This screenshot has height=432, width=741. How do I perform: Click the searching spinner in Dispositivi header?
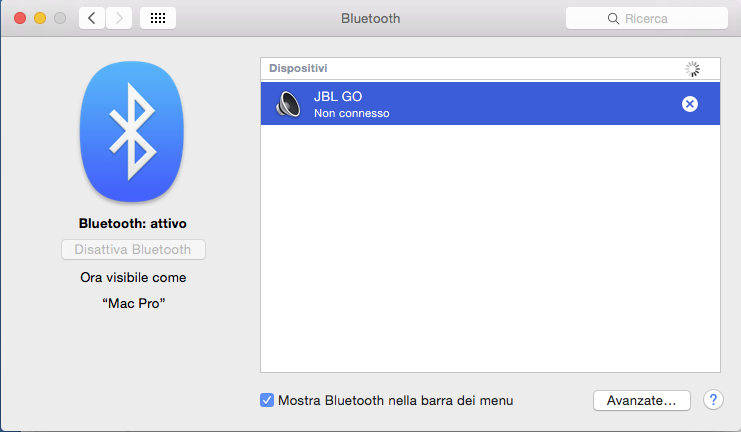(692, 69)
